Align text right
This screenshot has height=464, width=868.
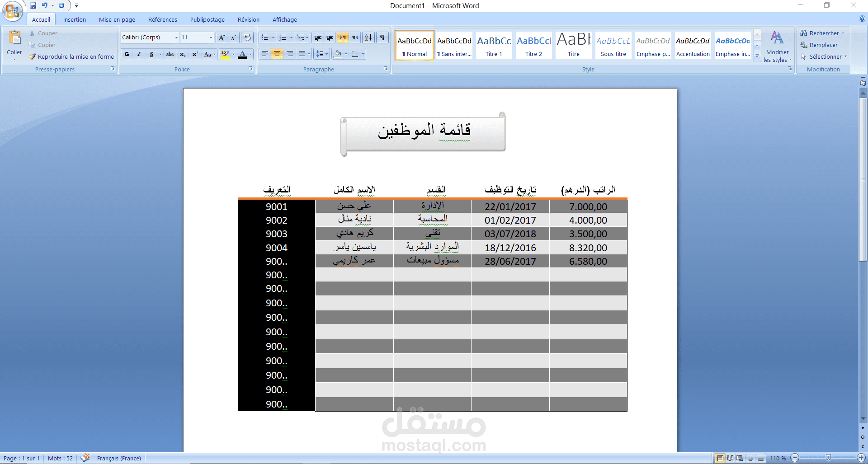tap(290, 54)
